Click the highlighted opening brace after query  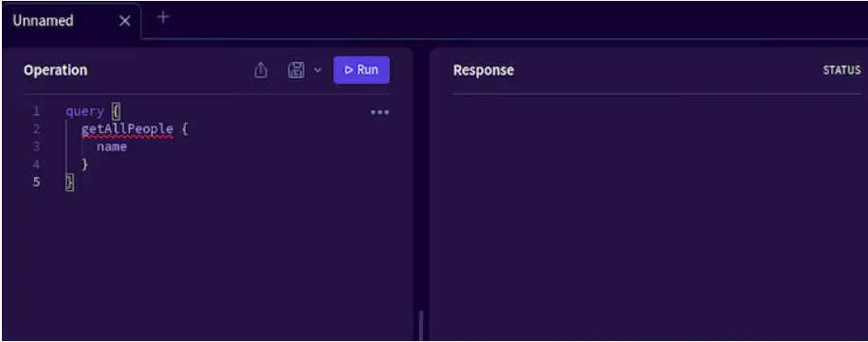[116, 112]
